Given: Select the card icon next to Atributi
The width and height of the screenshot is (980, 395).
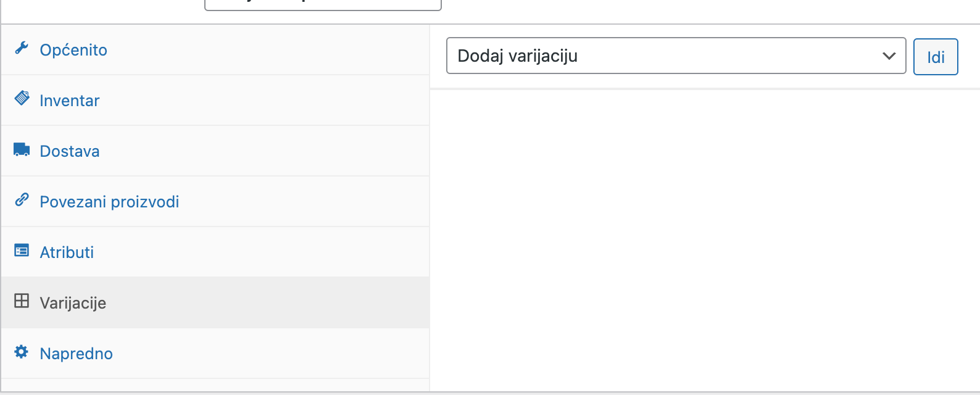Looking at the screenshot, I should point(22,250).
